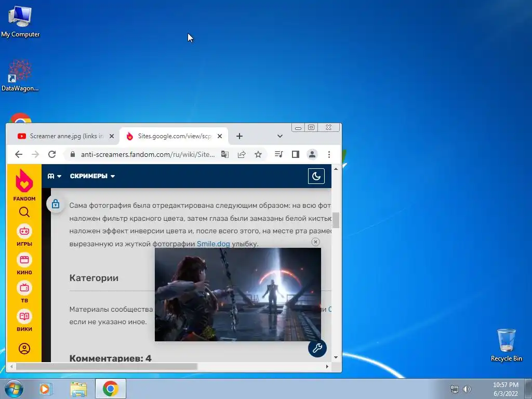This screenshot has height=399, width=532.
Task: Open the volume speaker tray icon
Action: point(467,389)
